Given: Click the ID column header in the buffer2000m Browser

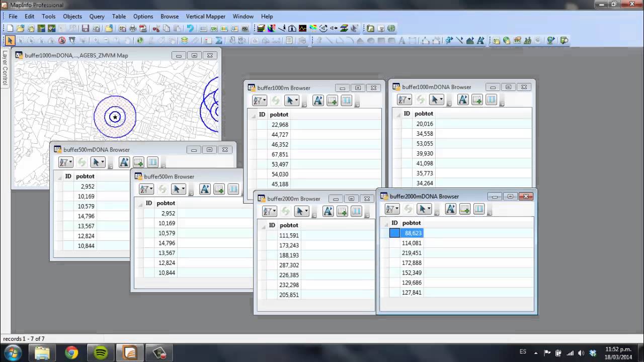Looking at the screenshot, I should (272, 225).
